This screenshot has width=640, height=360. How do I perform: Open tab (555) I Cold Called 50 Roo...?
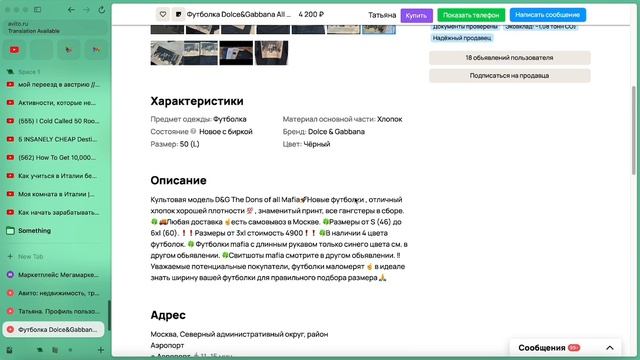coord(54,121)
